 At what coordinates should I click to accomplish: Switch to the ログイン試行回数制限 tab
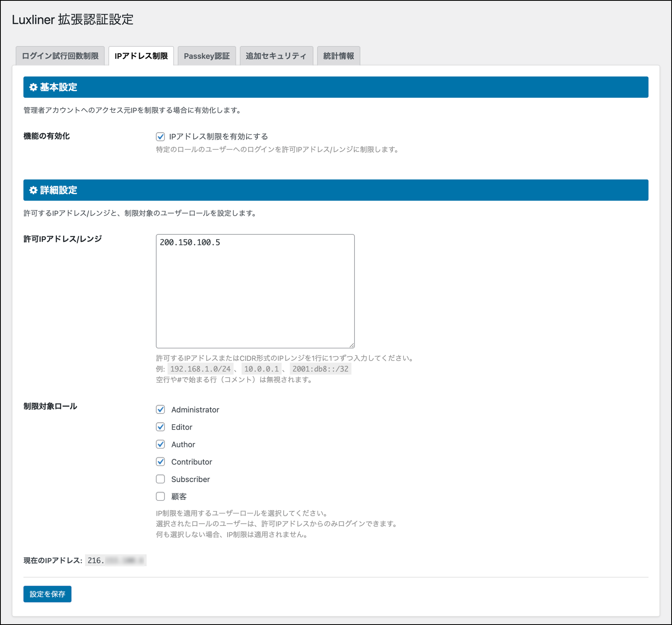tap(60, 56)
